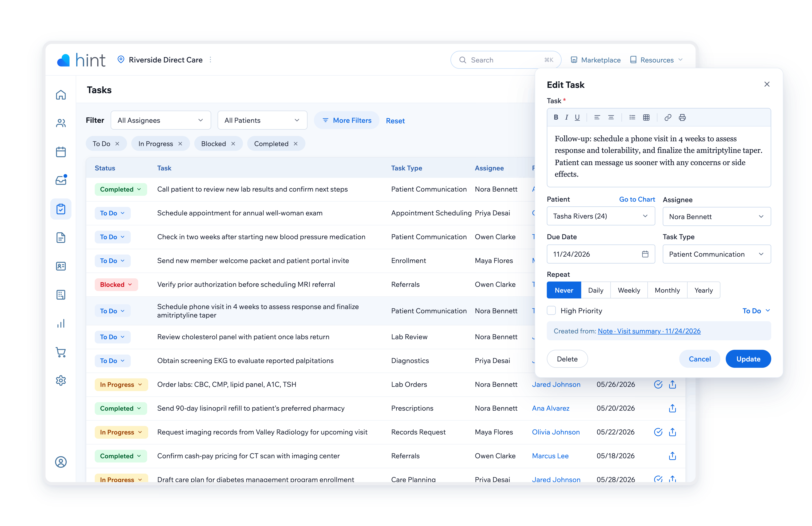Image resolution: width=812 pixels, height=526 pixels.
Task: Align text left in task editor
Action: [x=597, y=117]
